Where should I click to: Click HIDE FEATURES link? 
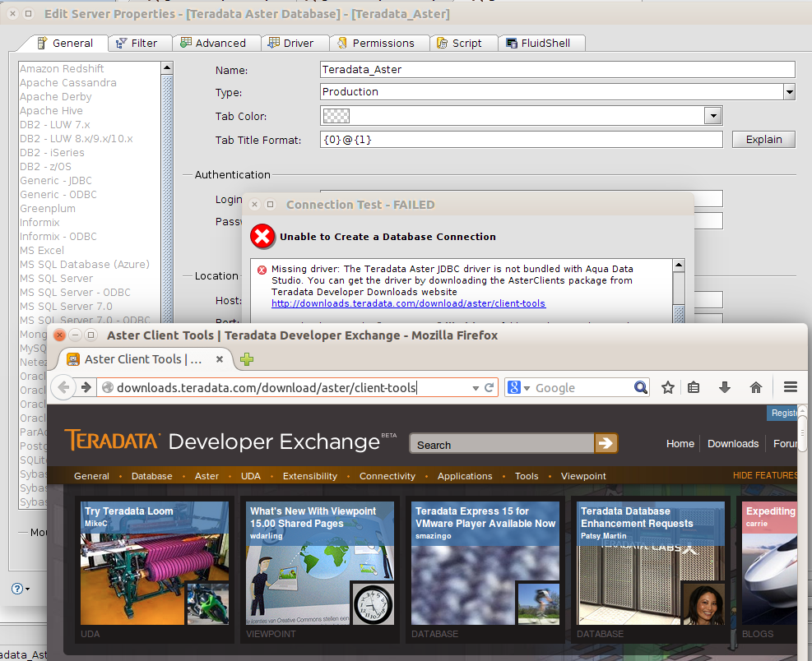765,475
